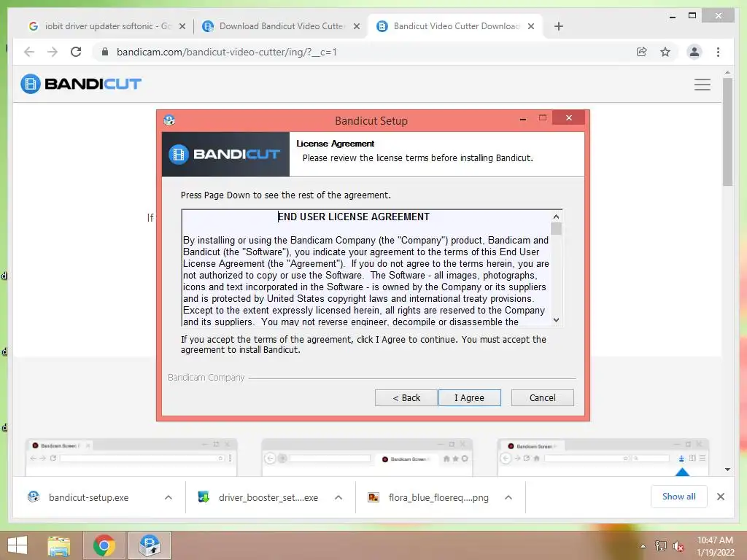Bookmark this page with star icon
The image size is (747, 560).
coord(665,52)
